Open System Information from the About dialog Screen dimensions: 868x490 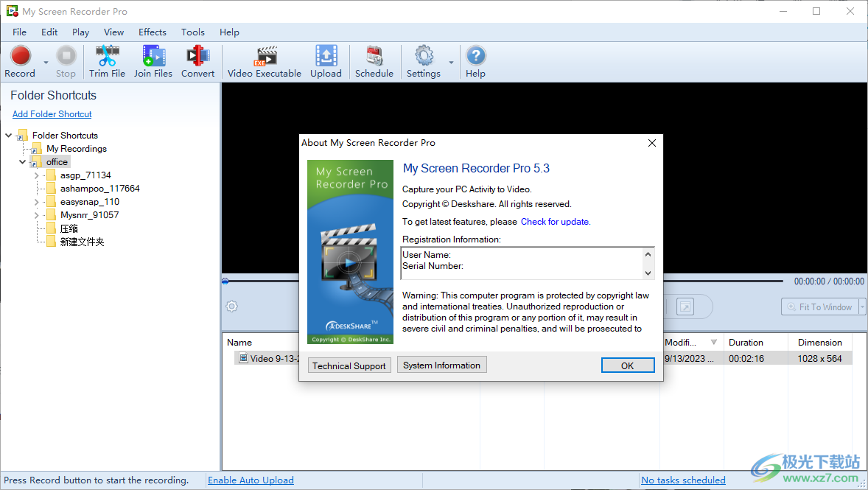(x=441, y=365)
